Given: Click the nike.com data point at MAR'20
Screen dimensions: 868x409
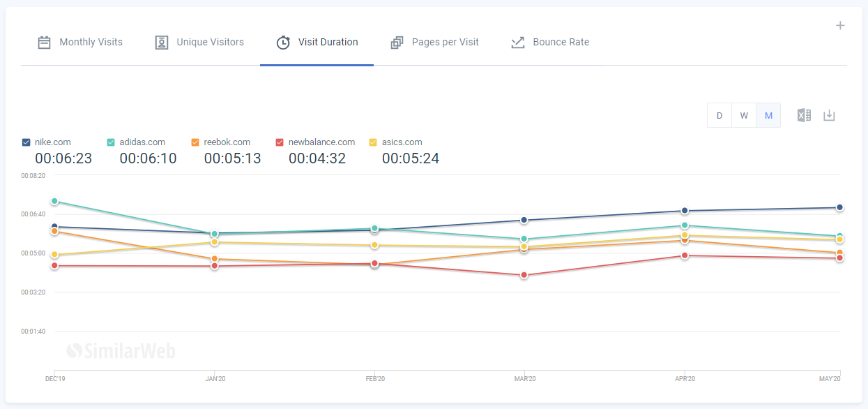Looking at the screenshot, I should tap(524, 220).
